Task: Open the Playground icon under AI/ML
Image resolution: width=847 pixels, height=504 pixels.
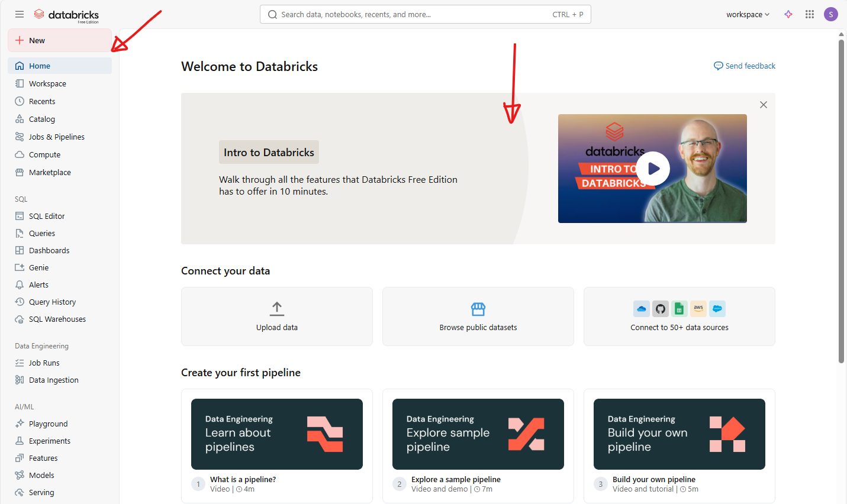Action: 20,424
